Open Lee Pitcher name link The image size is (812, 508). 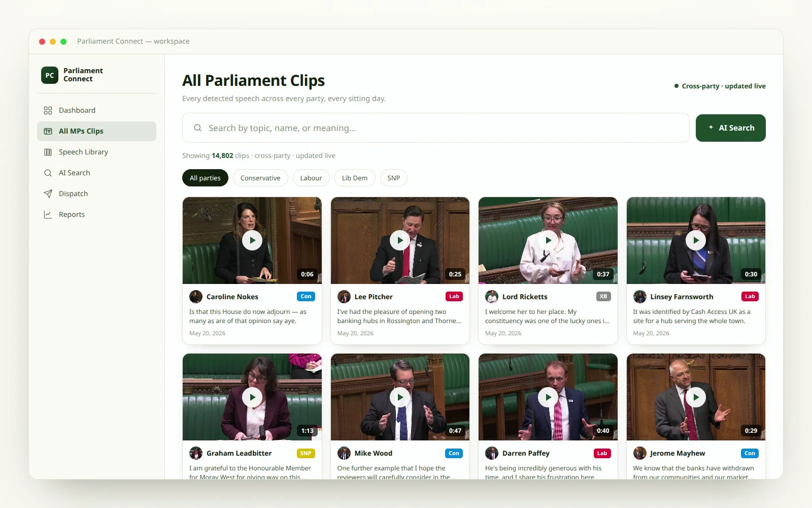(374, 297)
